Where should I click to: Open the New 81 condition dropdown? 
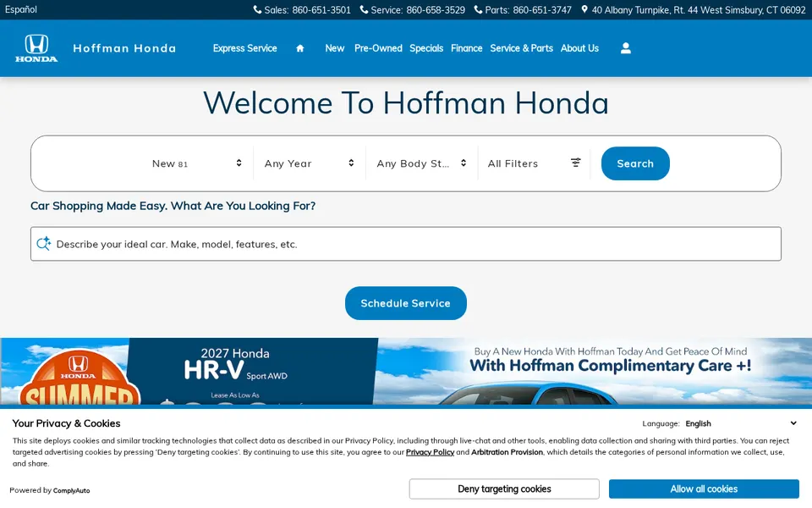coord(197,163)
